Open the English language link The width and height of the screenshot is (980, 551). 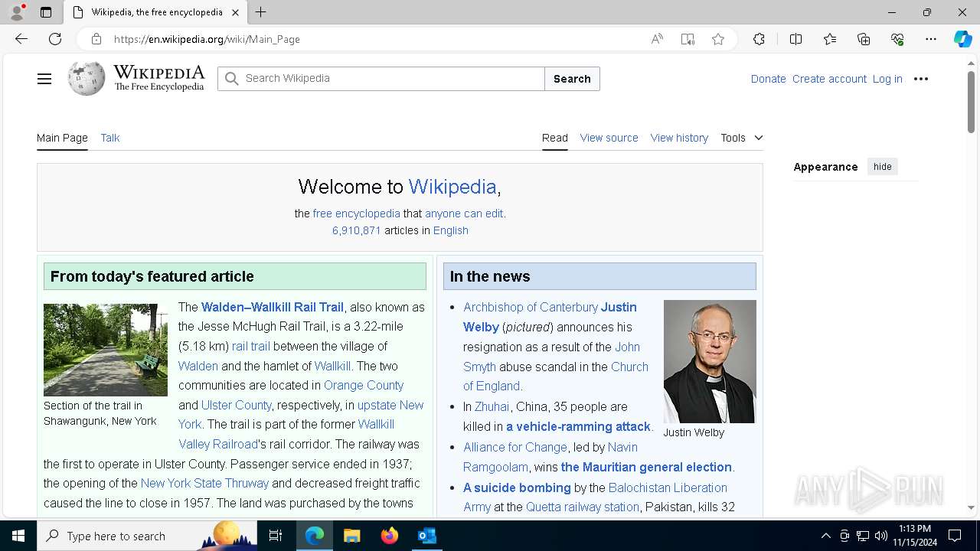(450, 230)
